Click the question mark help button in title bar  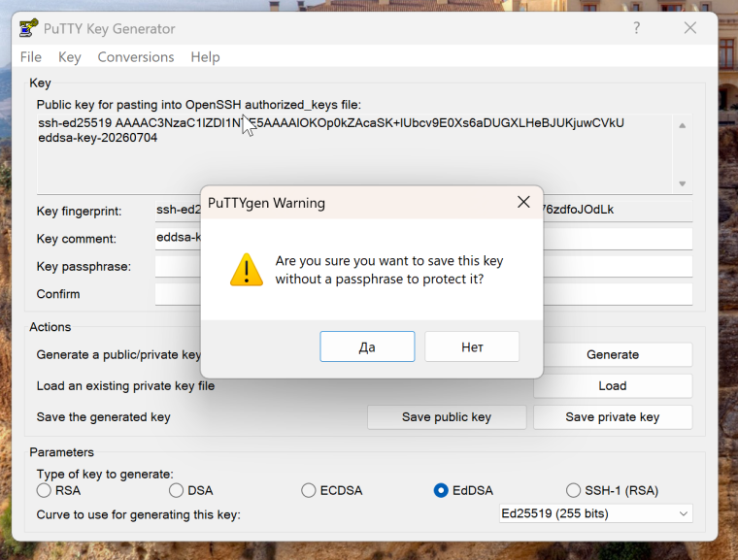(636, 28)
